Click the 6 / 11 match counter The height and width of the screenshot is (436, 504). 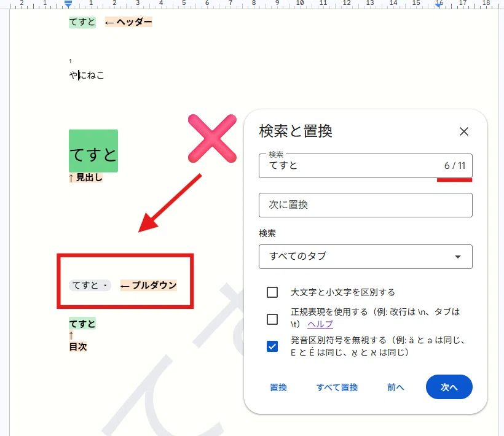[x=454, y=166]
